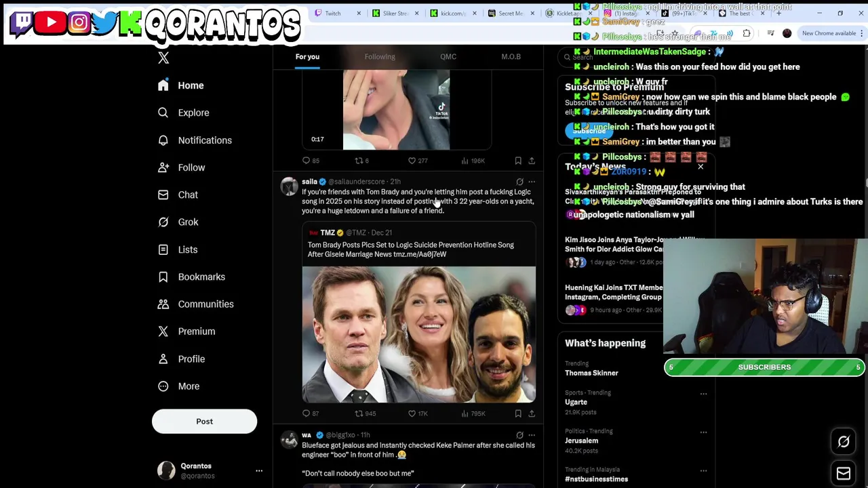Screen dimensions: 868x488
Task: Open more options for Jerusalem trend
Action: [x=703, y=432]
